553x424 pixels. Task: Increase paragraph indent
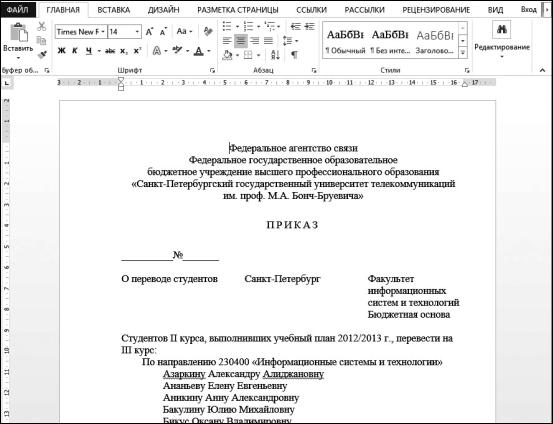(x=309, y=26)
